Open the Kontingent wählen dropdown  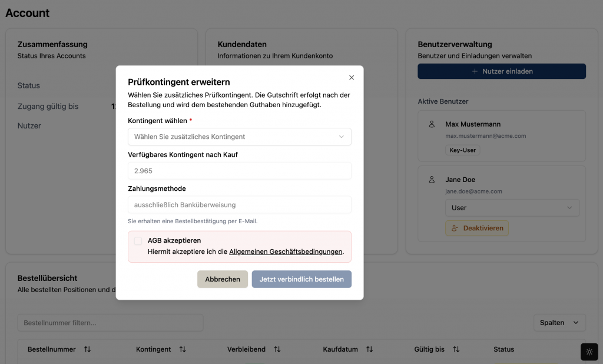coord(239,137)
